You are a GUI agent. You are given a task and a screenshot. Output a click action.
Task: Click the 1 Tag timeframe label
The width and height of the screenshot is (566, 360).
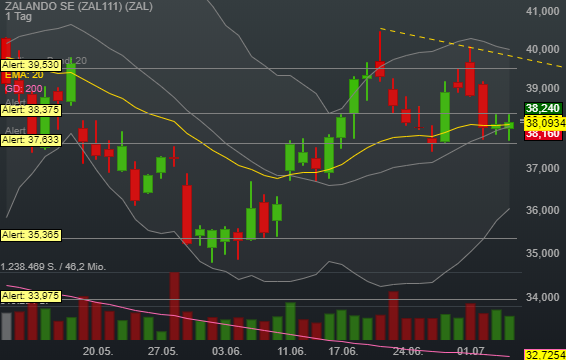point(19,17)
